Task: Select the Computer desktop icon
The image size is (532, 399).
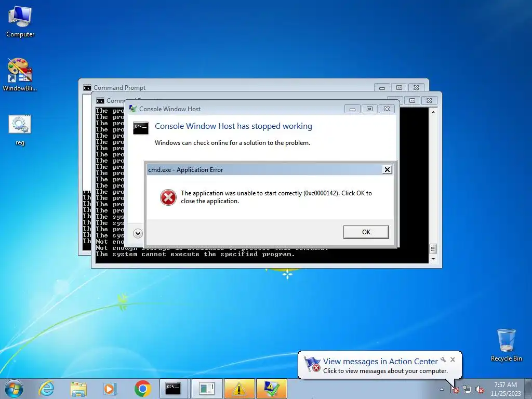Action: pos(20,22)
